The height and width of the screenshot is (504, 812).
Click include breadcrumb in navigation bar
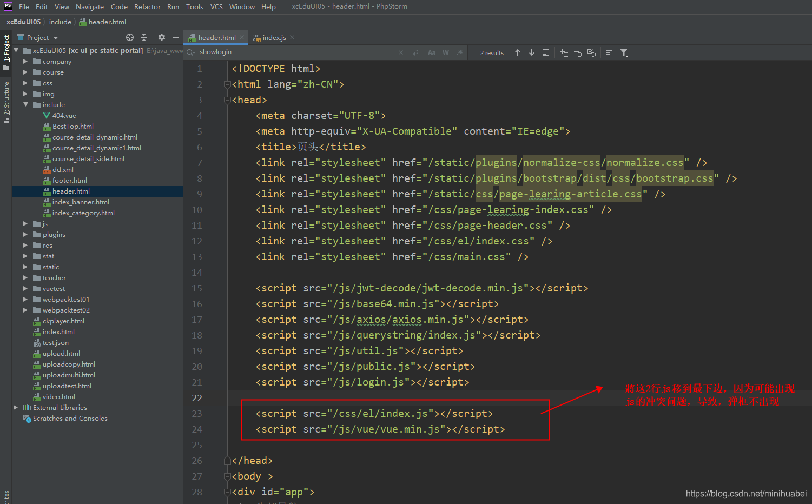pyautogui.click(x=60, y=22)
